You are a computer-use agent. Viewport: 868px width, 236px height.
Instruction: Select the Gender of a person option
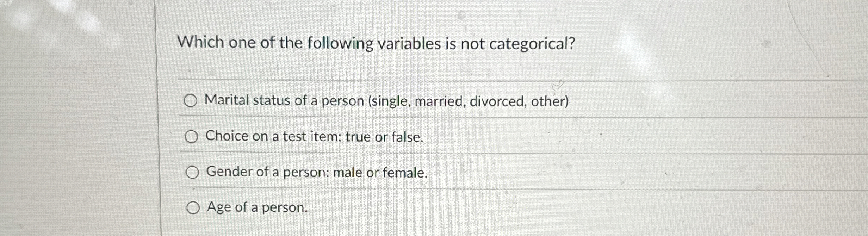point(193,173)
